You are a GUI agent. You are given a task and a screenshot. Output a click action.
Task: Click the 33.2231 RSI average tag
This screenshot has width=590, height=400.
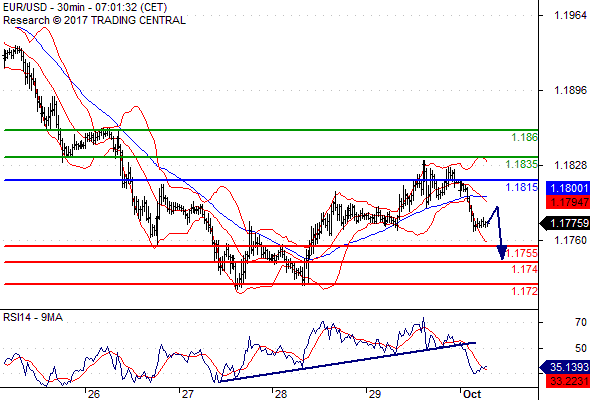(x=568, y=381)
